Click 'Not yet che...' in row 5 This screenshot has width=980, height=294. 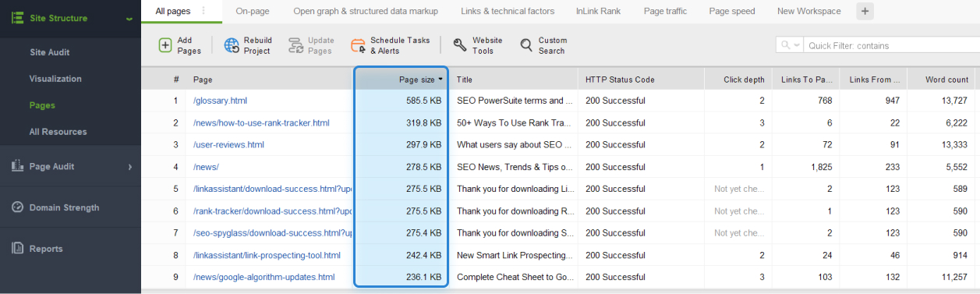pyautogui.click(x=739, y=189)
